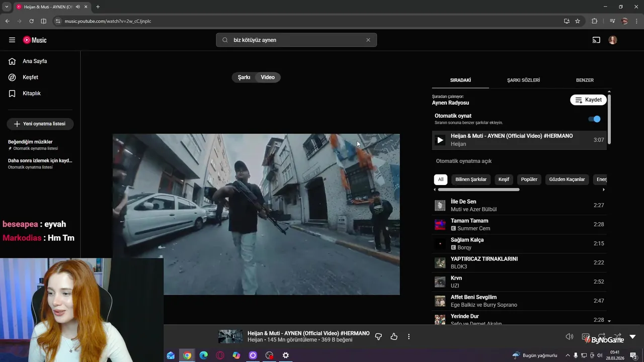The width and height of the screenshot is (644, 362).
Task: Reload the browser page
Action: pyautogui.click(x=31, y=21)
